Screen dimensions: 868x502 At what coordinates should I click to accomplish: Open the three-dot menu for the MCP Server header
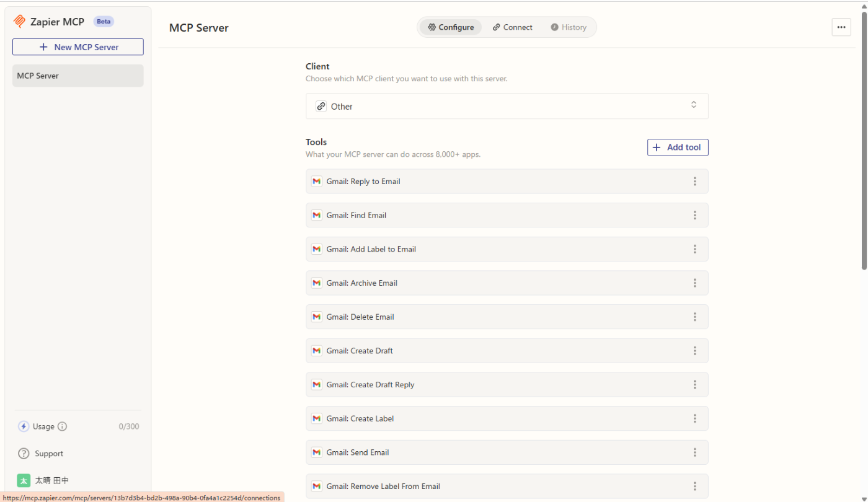[841, 27]
